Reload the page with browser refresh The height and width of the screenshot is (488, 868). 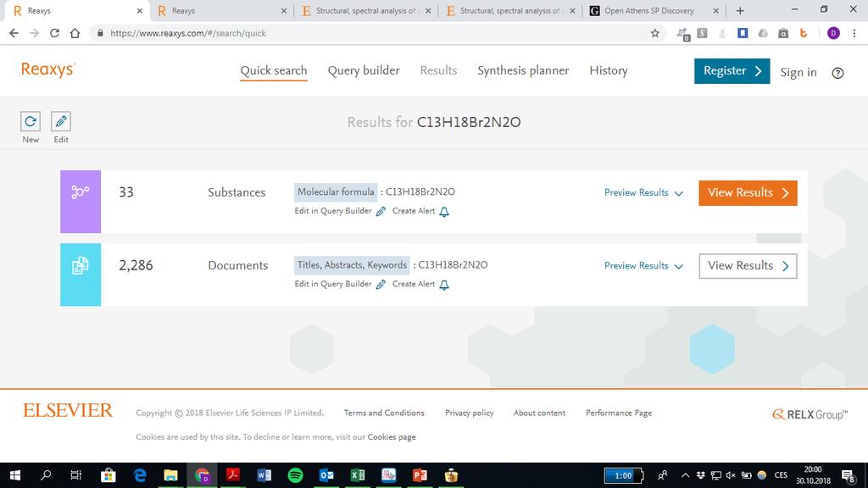[x=54, y=33]
